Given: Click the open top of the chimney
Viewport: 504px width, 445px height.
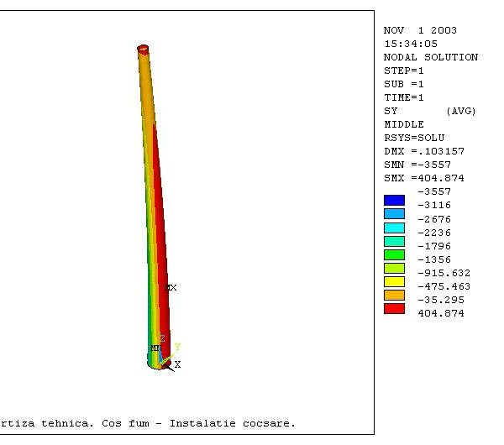Looking at the screenshot, I should click(x=144, y=50).
